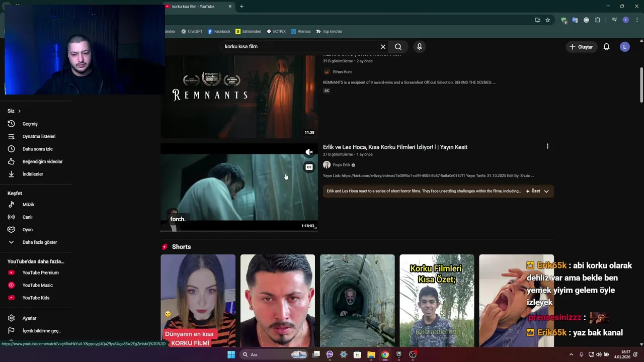Expand the Siz section chevron

coord(19,111)
